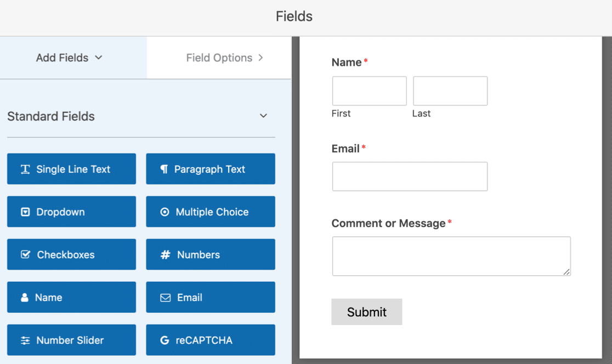Image resolution: width=612 pixels, height=364 pixels.
Task: Click the Name field person icon
Action: (25, 297)
